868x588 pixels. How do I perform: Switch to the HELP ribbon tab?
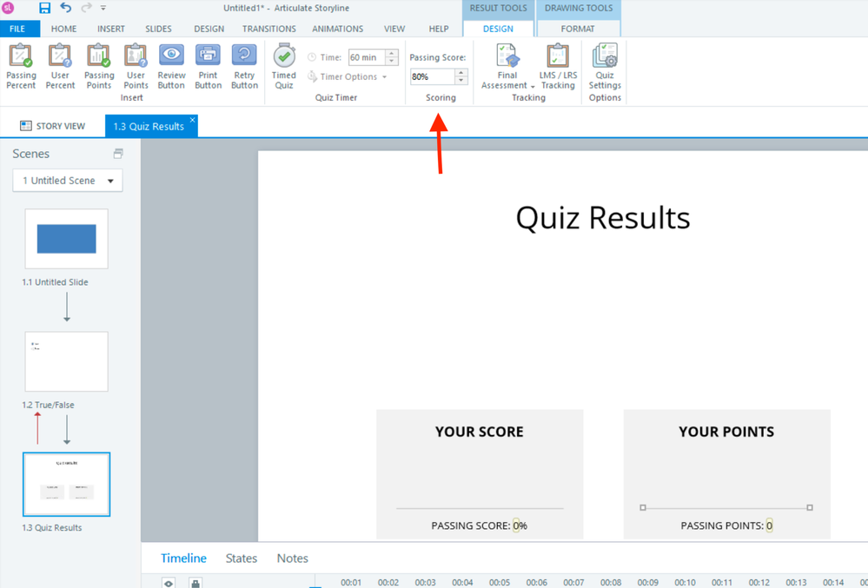tap(439, 29)
